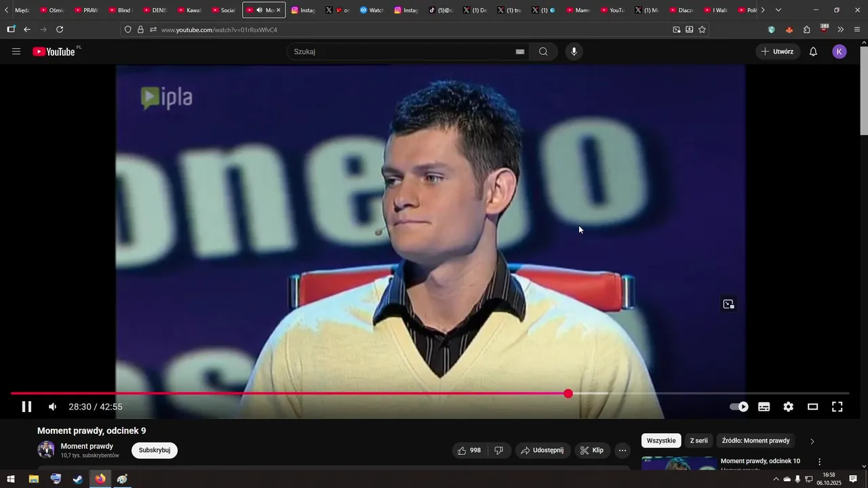Switch to the Blind tab
868x488 pixels.
pyautogui.click(x=119, y=10)
